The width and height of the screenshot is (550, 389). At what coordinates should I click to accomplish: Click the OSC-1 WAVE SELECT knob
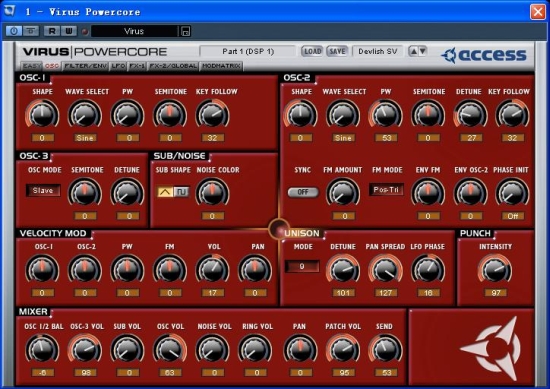(x=85, y=115)
